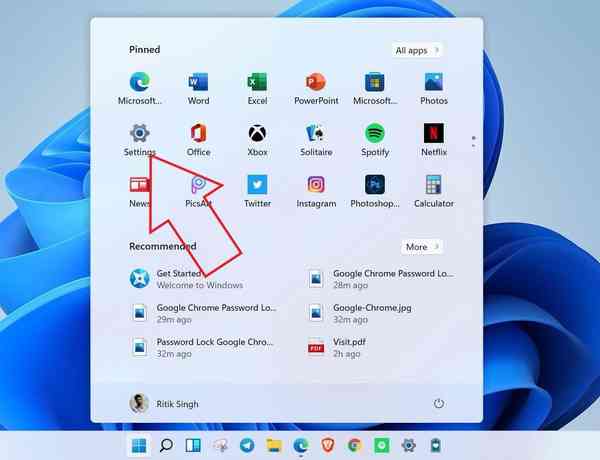Open Microsoft Edge from pinned apps
600x460 pixels.
[x=140, y=88]
